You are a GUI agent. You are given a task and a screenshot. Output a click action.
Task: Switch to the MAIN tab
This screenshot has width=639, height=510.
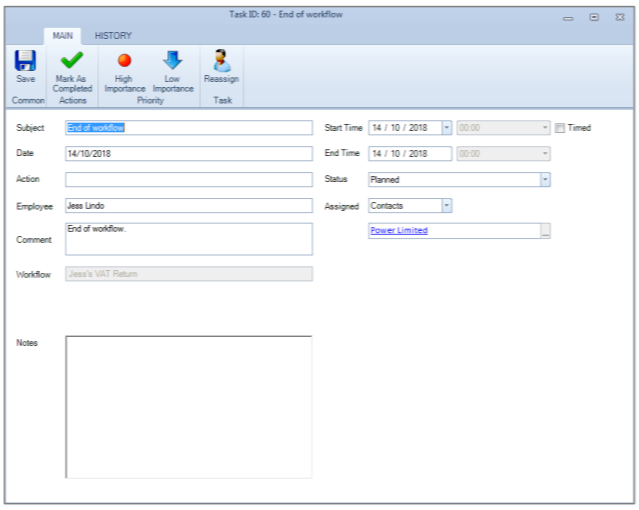click(x=62, y=36)
